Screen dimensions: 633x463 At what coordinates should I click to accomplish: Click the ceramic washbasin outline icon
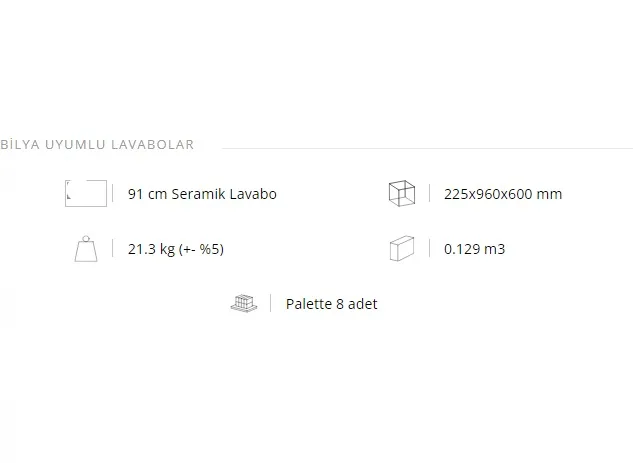click(x=86, y=193)
